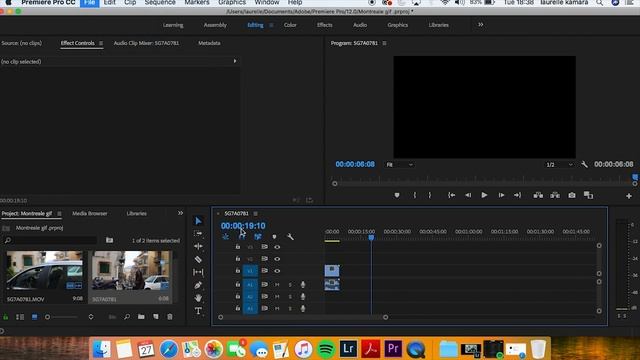
Task: Export frame with the camera icon
Action: [572, 196]
